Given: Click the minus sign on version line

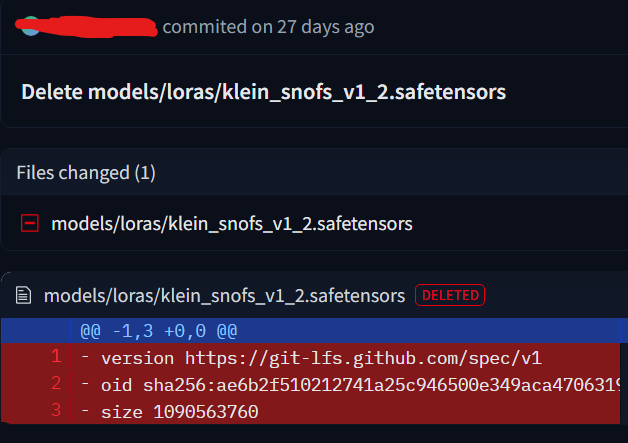Looking at the screenshot, I should point(85,357).
